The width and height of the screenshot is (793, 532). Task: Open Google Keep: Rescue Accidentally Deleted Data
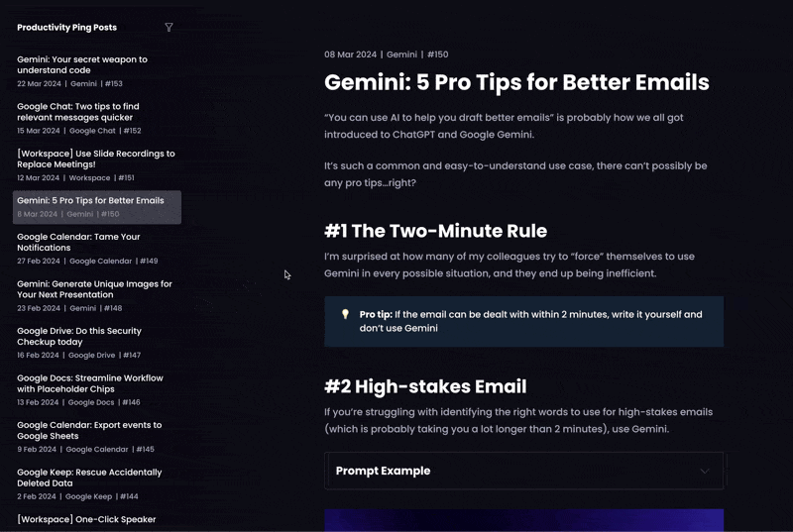coord(96,484)
